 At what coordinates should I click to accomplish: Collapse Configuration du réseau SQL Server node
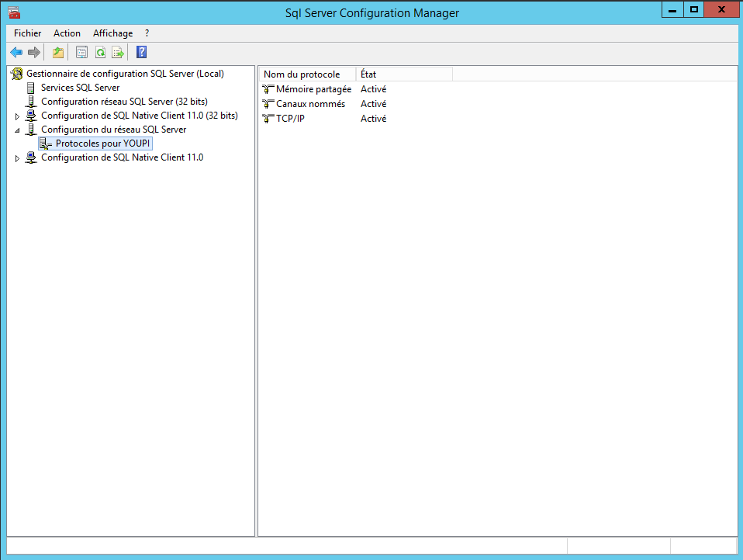(x=17, y=130)
